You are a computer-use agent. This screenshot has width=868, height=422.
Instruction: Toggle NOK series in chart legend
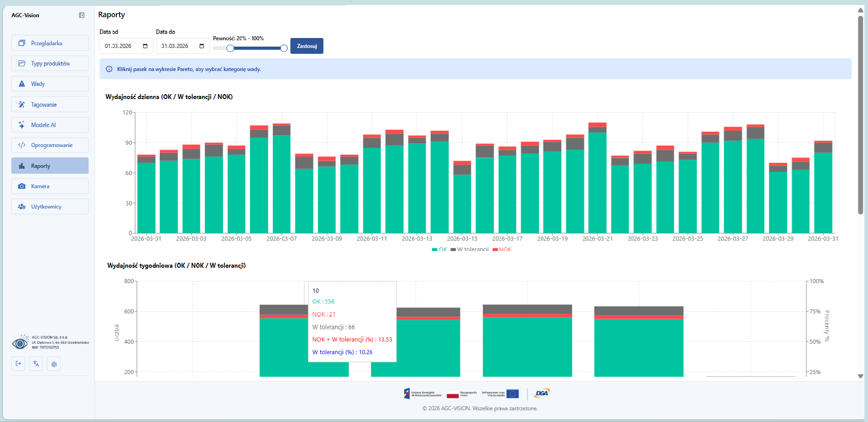pyautogui.click(x=502, y=249)
